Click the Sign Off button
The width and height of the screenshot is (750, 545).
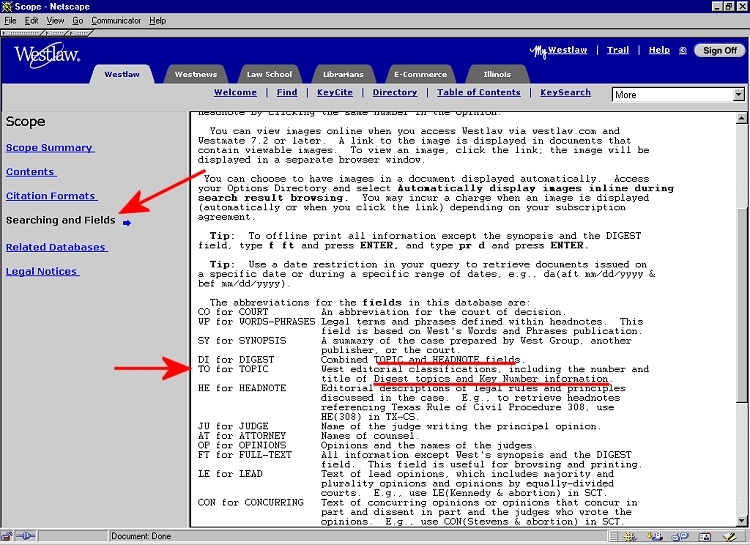coord(719,50)
